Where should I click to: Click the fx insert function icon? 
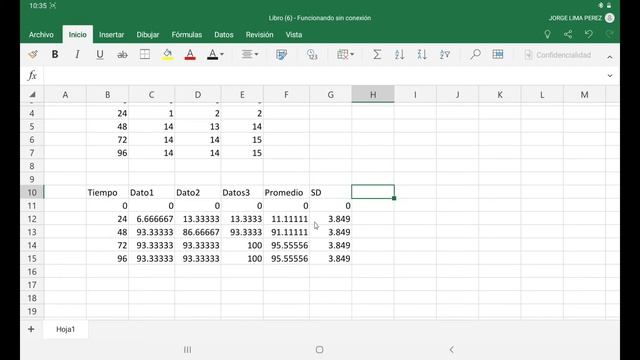pos(32,76)
